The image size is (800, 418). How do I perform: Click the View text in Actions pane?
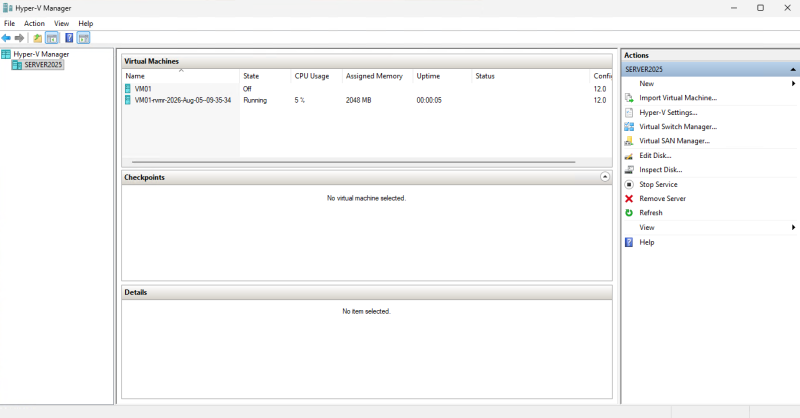coord(647,228)
